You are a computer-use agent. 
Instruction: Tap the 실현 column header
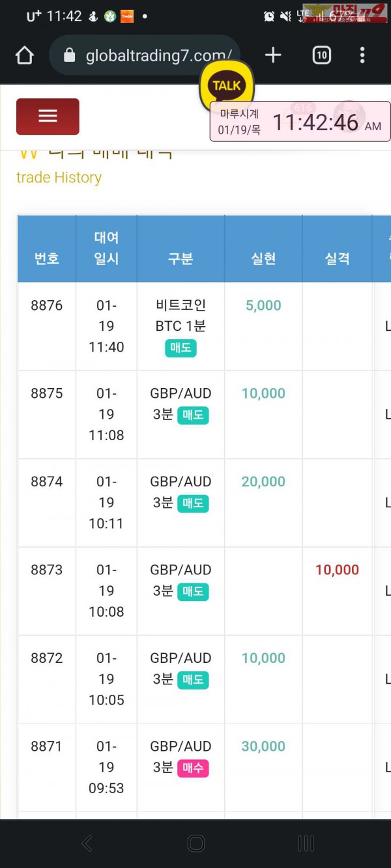(x=263, y=259)
